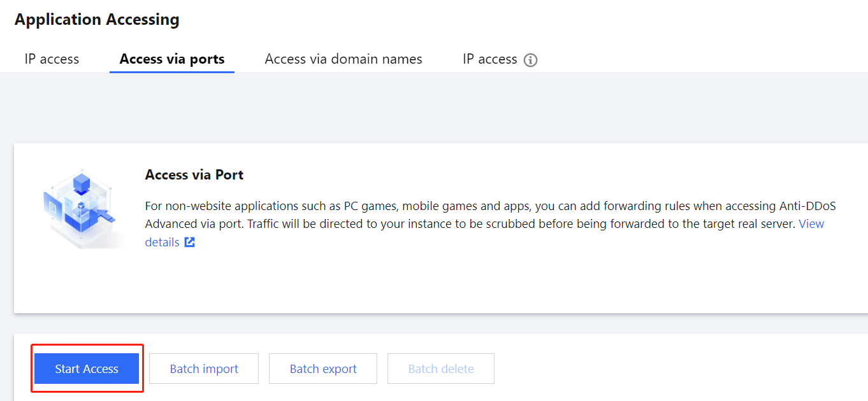Click the Access via Port heading
868x401 pixels.
point(194,174)
